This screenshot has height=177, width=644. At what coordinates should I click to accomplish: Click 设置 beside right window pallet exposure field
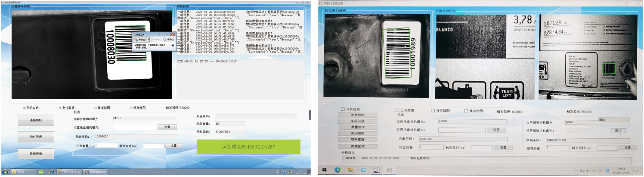click(x=496, y=130)
